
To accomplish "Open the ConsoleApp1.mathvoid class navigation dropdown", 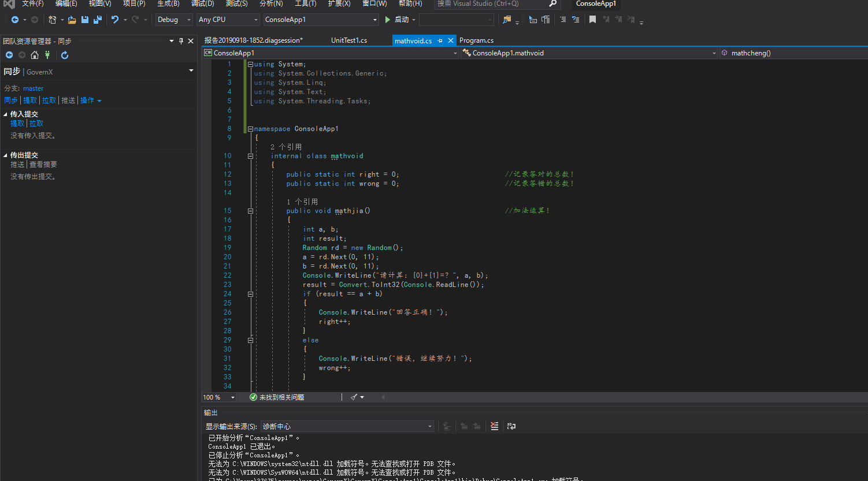I will tap(589, 53).
